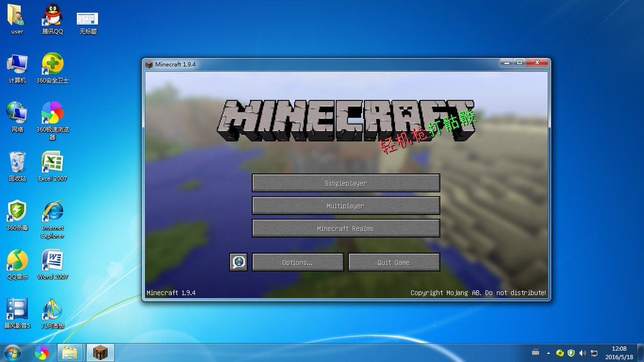The image size is (644, 362).
Task: Open the 无标题 desktop file
Action: pos(87,23)
